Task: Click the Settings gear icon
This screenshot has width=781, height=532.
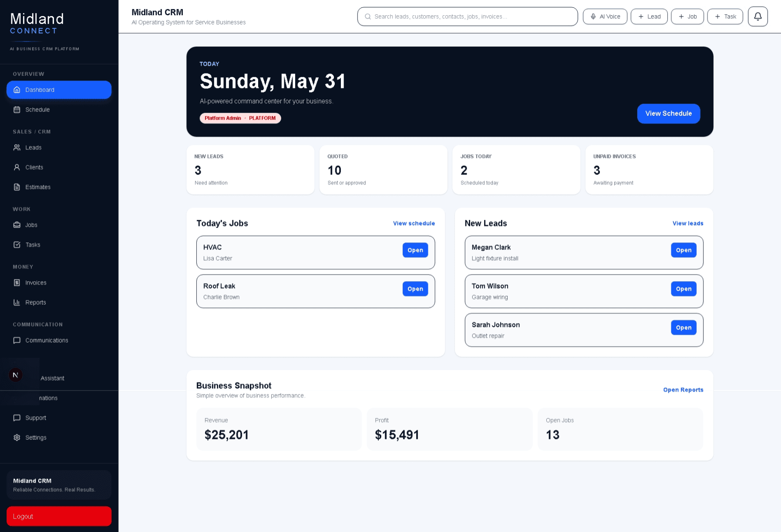Action: click(17, 438)
